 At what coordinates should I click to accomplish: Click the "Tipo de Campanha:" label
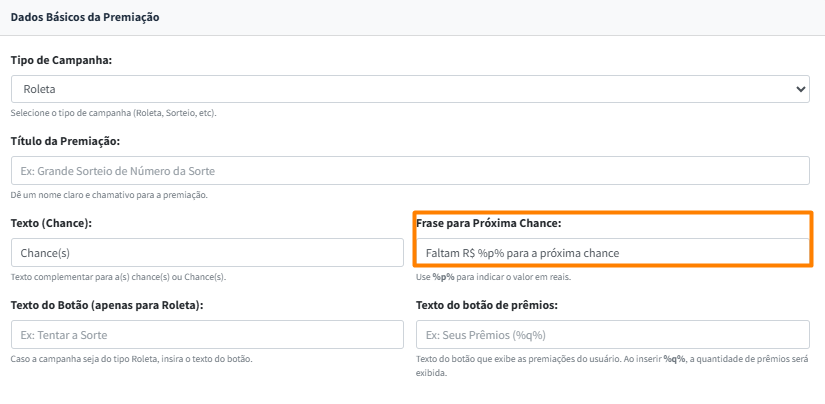61,60
